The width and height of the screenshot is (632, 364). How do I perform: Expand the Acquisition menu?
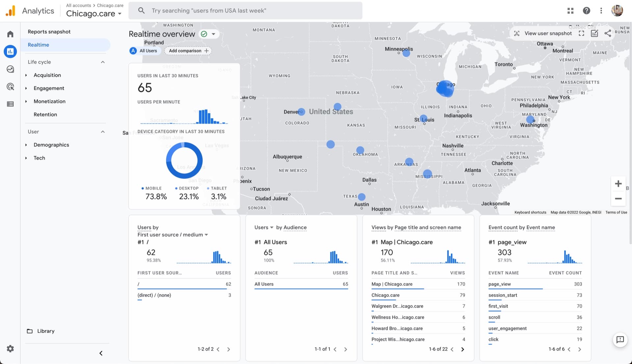[47, 75]
